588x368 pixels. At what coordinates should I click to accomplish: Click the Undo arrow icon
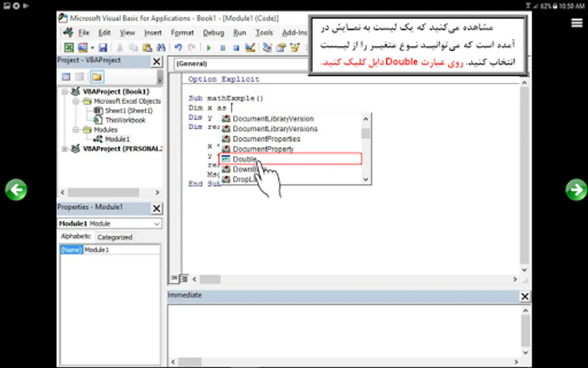(x=178, y=48)
